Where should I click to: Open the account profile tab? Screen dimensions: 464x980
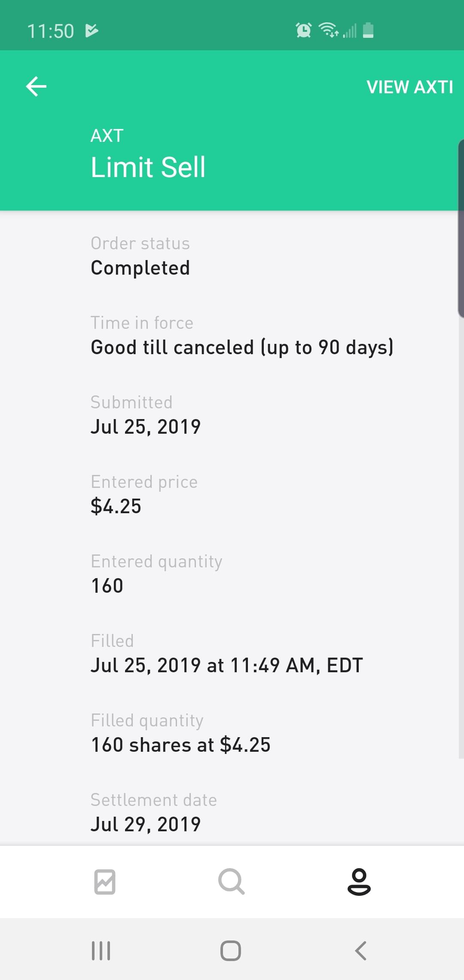tap(359, 882)
